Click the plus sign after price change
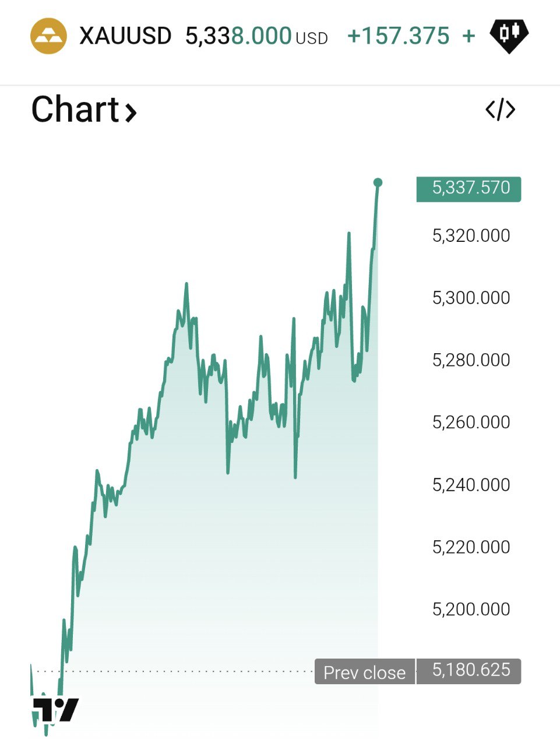The image size is (560, 746). tap(469, 36)
